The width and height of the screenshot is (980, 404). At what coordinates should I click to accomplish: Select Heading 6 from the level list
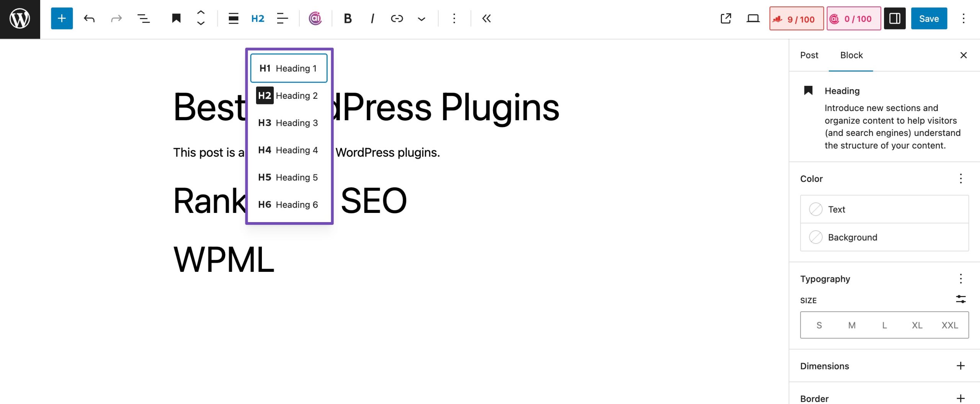[x=289, y=204]
